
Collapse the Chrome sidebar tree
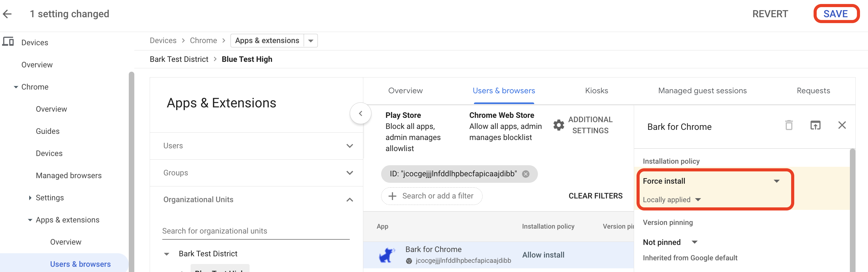15,87
